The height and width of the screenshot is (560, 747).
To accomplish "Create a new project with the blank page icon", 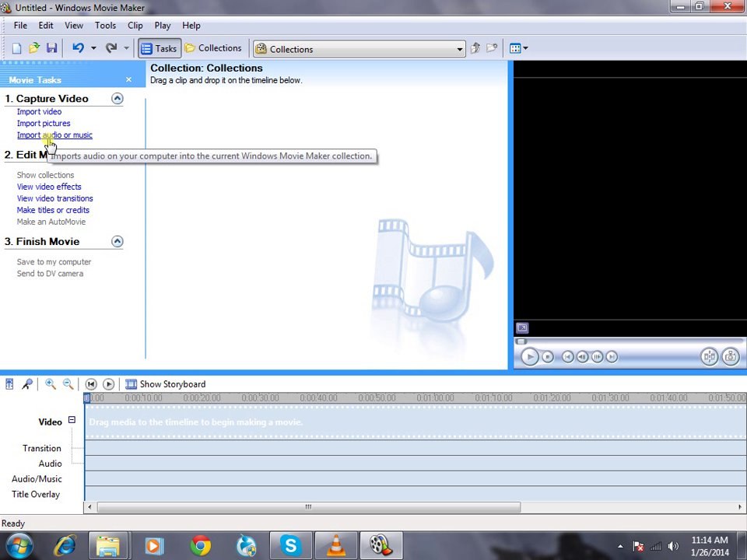I will click(x=16, y=48).
